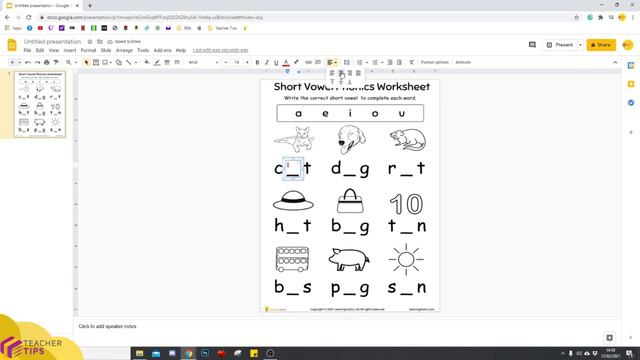This screenshot has height=360, width=640.
Task: Open the align dropdown in the toolbar
Action: [x=332, y=62]
